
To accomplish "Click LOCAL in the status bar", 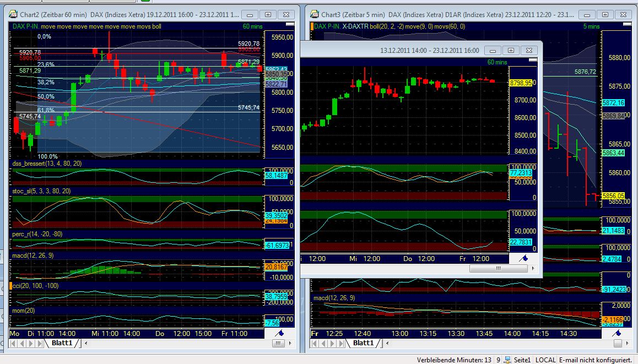I will (x=545, y=360).
